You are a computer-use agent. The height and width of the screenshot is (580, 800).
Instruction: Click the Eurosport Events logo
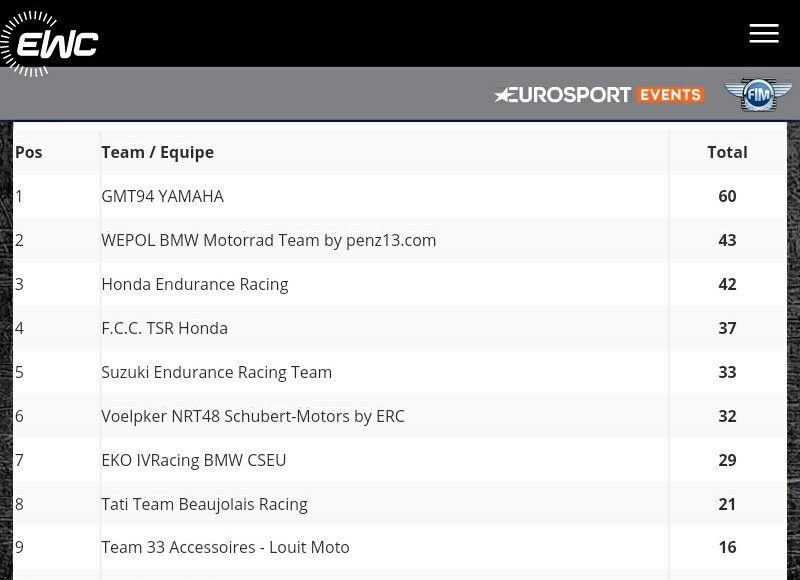tap(599, 95)
